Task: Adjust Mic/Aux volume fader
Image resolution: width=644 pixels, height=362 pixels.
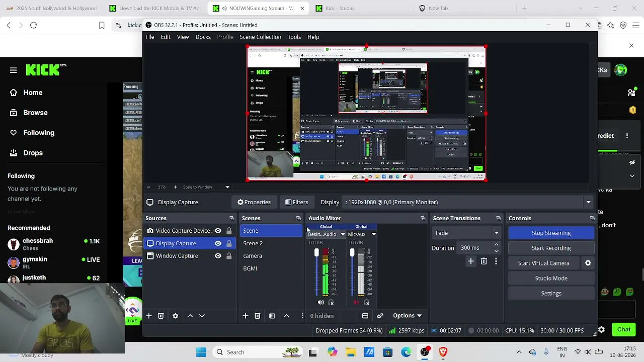Action: (352, 252)
